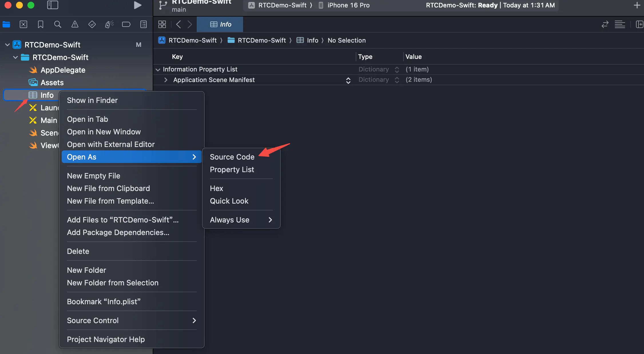Choose New File from Clipboard
This screenshot has height=354, width=644.
pyautogui.click(x=132, y=188)
